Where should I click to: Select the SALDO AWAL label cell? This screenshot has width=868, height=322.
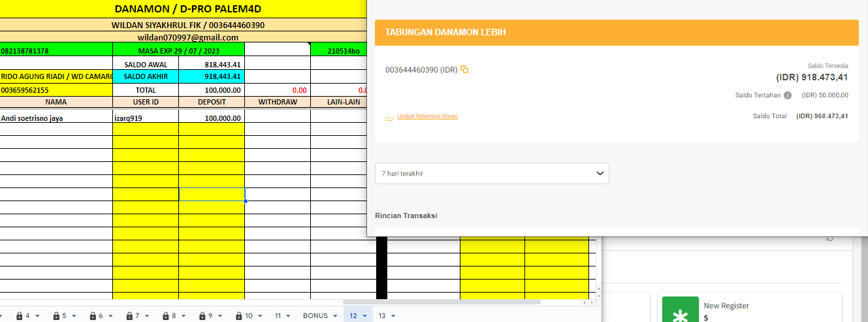[146, 64]
